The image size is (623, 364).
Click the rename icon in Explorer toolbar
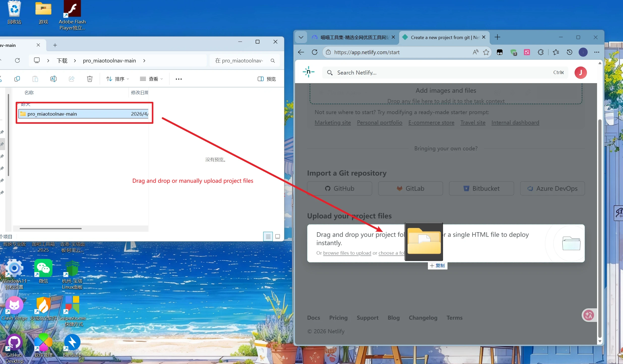pyautogui.click(x=53, y=79)
